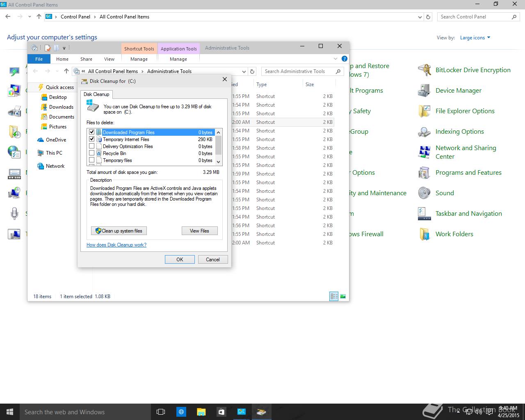Click taskbar clock showing 9:40 AM

(x=508, y=412)
